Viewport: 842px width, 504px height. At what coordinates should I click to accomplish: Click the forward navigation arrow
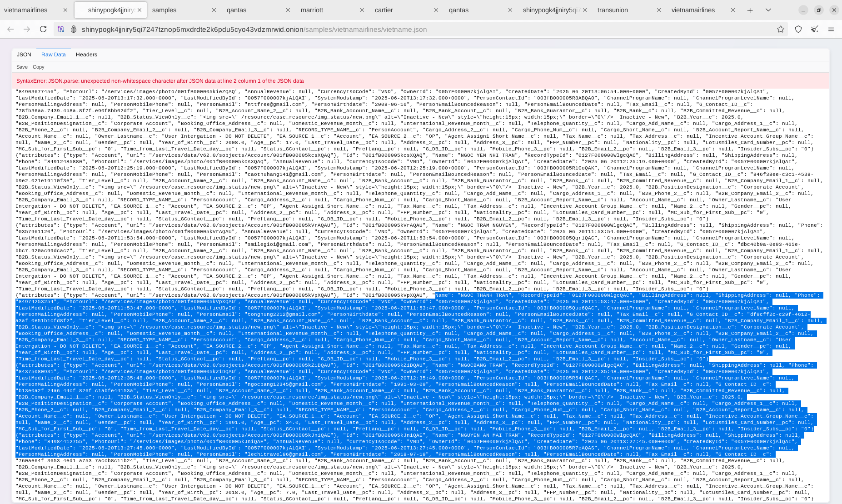click(x=27, y=29)
